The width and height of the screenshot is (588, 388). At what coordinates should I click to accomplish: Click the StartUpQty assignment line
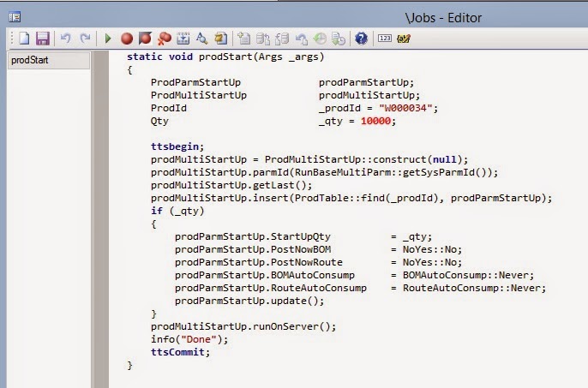303,237
